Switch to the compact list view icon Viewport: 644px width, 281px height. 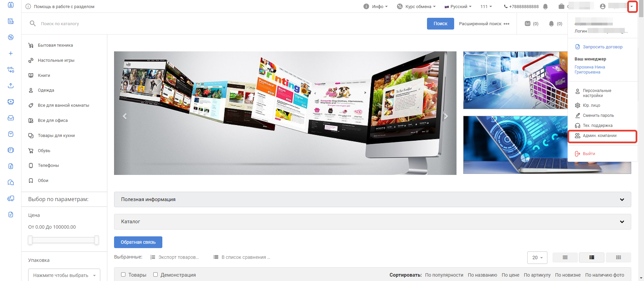565,257
